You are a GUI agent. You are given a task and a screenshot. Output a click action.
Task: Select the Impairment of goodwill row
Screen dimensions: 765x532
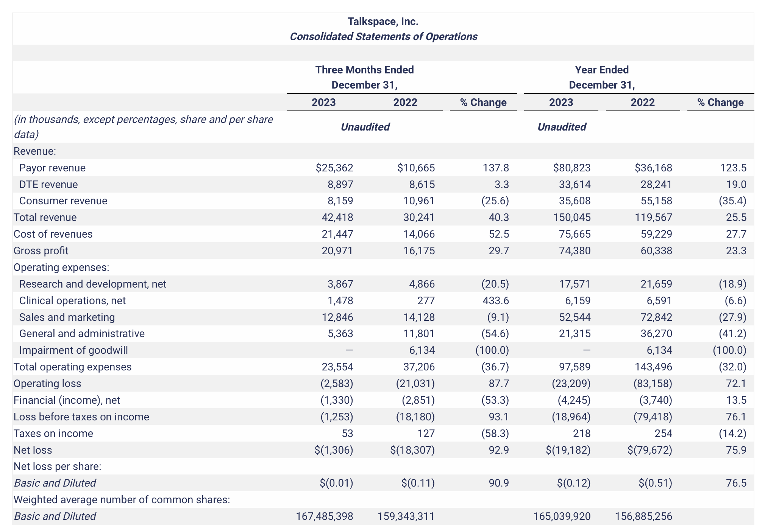click(73, 350)
